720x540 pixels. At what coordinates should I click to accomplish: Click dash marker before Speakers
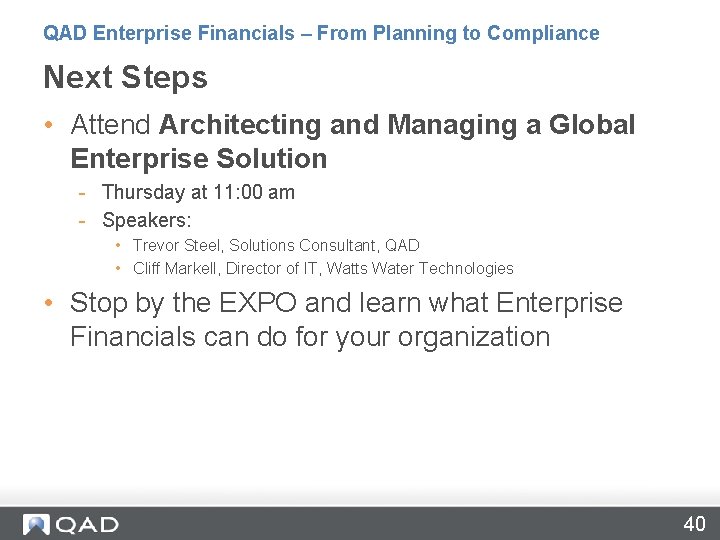(82, 222)
